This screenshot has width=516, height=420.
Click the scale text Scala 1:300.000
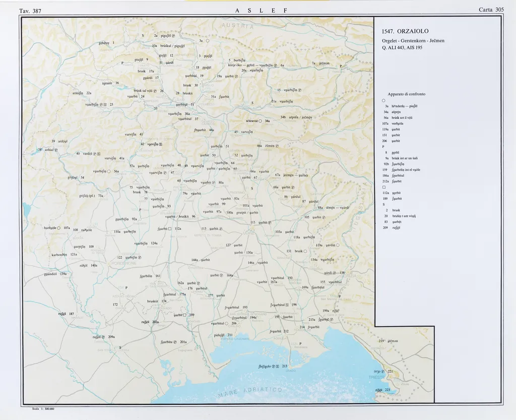(42, 408)
